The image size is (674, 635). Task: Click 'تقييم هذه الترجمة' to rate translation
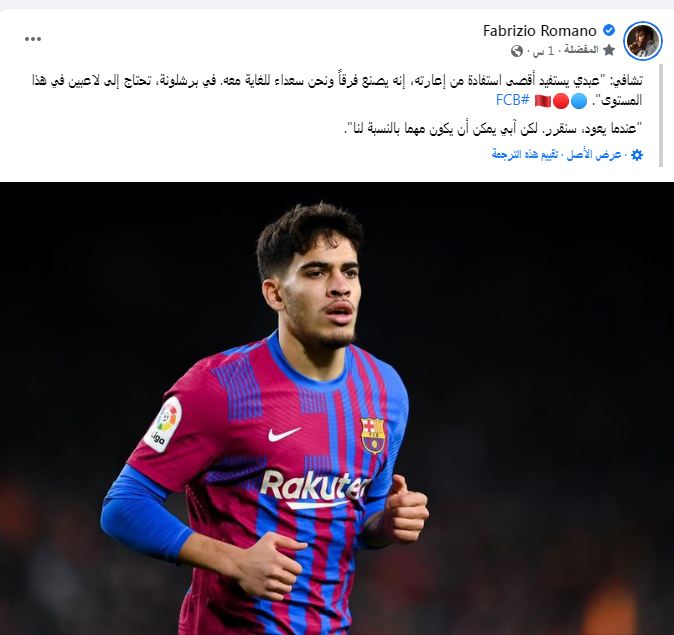[525, 155]
